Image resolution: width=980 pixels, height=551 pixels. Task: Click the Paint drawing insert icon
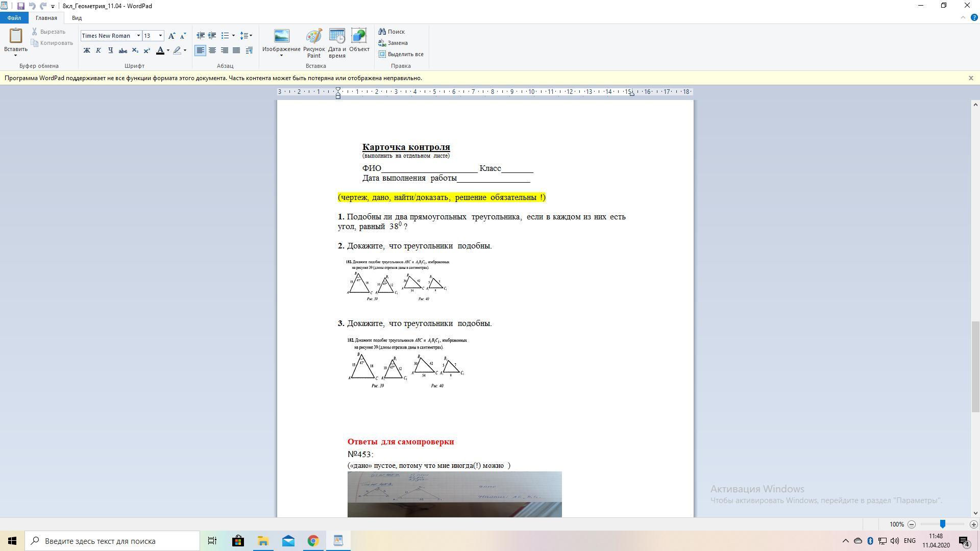[x=313, y=37]
